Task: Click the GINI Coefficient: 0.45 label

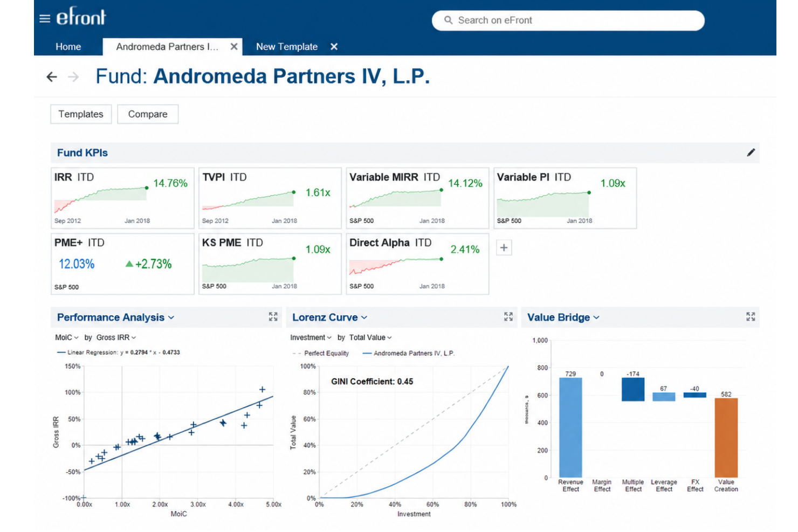Action: pyautogui.click(x=372, y=382)
